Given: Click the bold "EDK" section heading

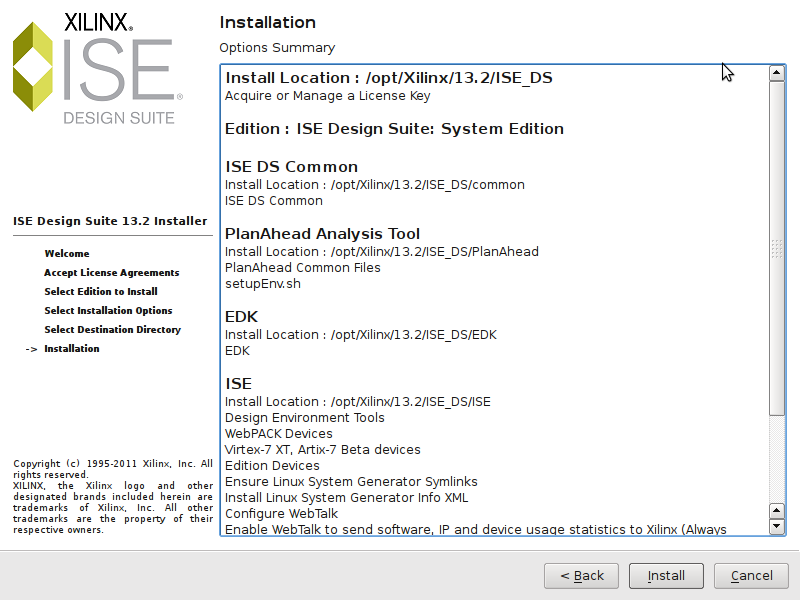Looking at the screenshot, I should click(x=241, y=317).
